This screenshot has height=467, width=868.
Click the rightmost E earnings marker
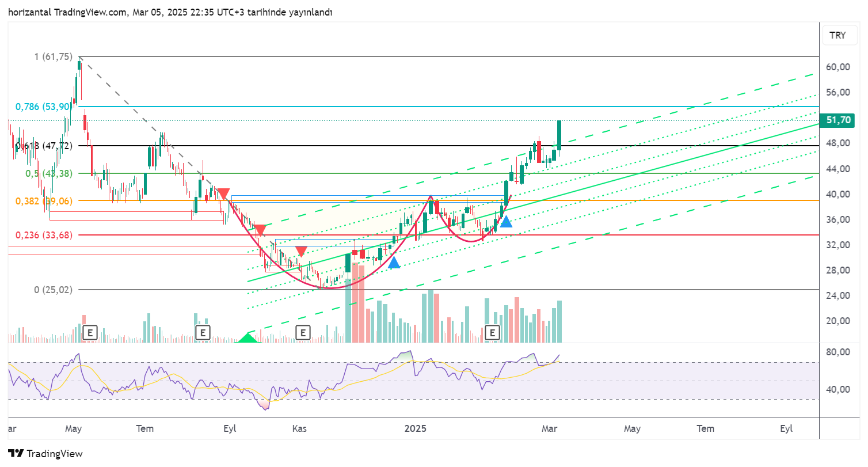tap(492, 332)
